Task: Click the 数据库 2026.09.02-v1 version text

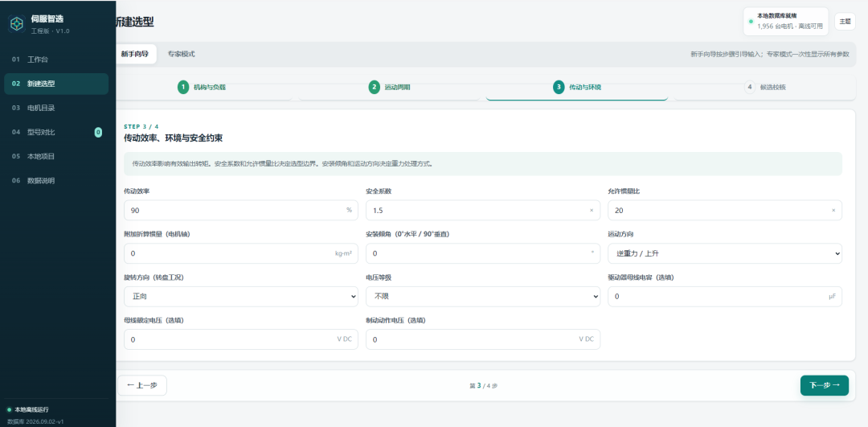Action: coord(35,421)
